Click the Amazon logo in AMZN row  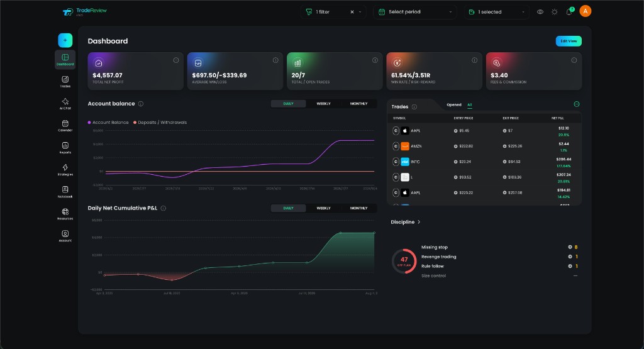[405, 146]
